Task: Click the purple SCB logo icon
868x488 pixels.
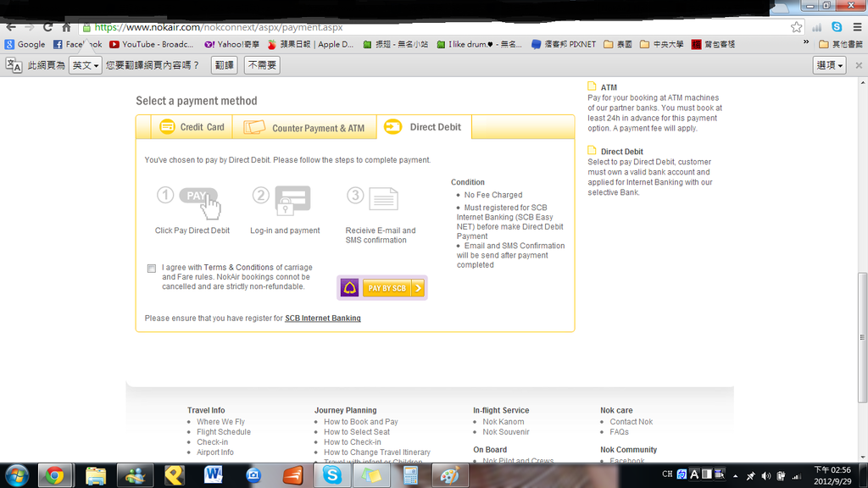Action: coord(350,288)
